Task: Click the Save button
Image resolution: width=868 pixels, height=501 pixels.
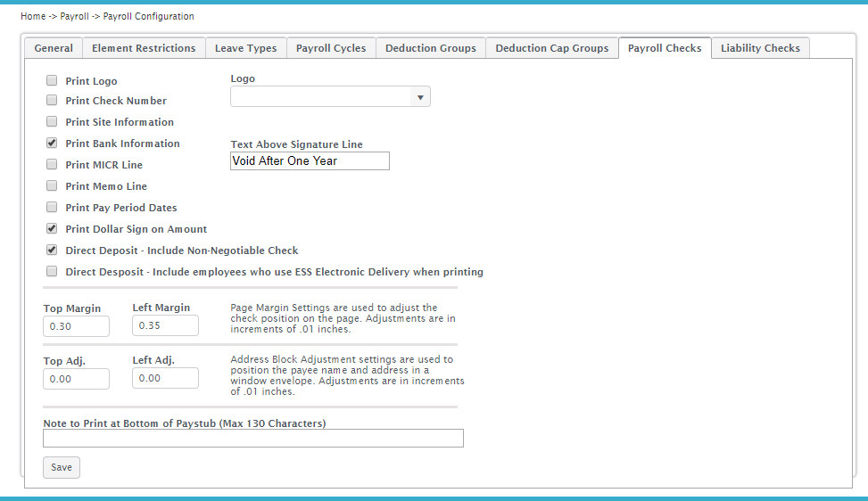Action: pyautogui.click(x=62, y=467)
